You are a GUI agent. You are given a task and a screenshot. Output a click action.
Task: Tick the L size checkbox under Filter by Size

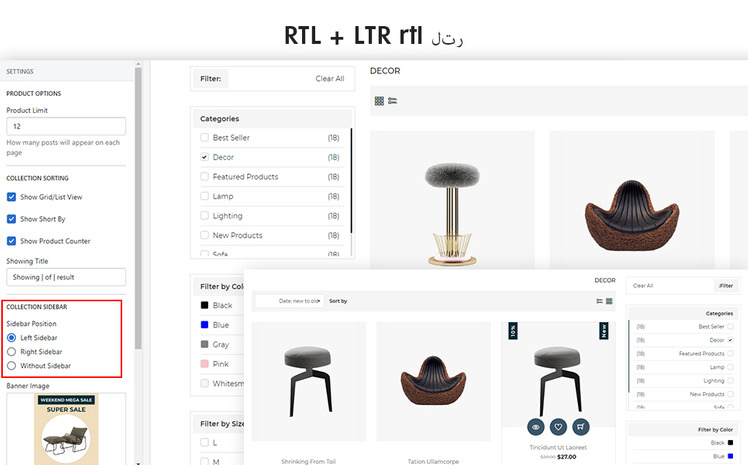pos(204,442)
